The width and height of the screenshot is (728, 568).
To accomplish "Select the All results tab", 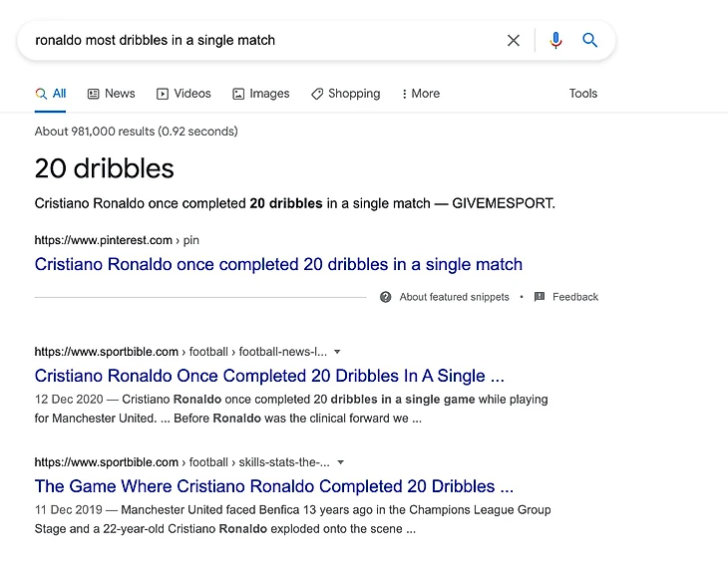I will click(51, 94).
